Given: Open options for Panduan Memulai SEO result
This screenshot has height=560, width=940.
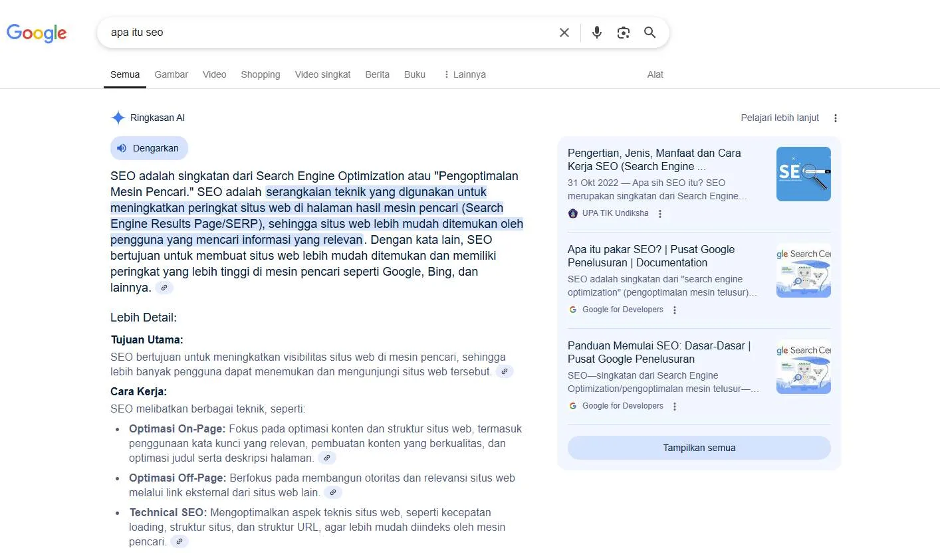Looking at the screenshot, I should [675, 407].
